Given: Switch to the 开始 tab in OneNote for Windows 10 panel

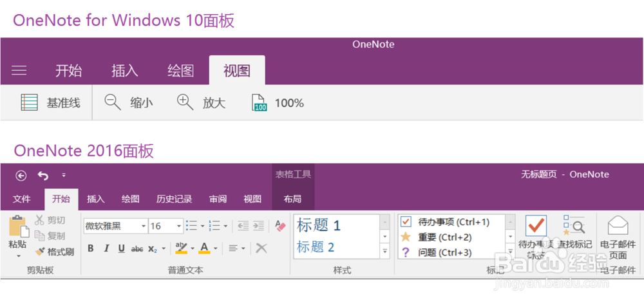Looking at the screenshot, I should pos(69,71).
